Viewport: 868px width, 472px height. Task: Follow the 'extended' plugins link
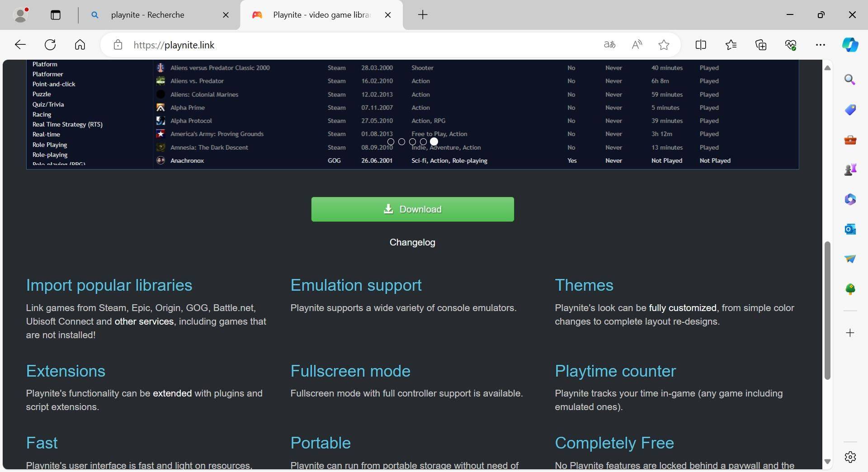172,393
